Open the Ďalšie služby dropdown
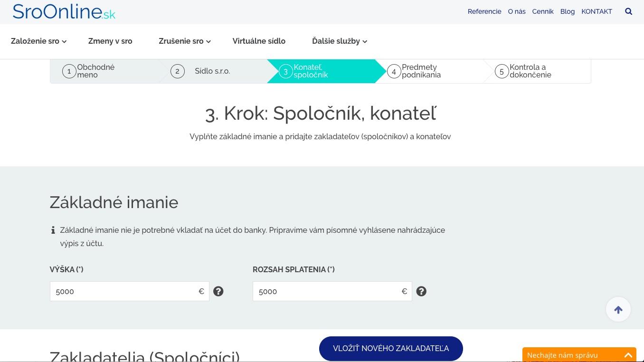 pos(339,41)
